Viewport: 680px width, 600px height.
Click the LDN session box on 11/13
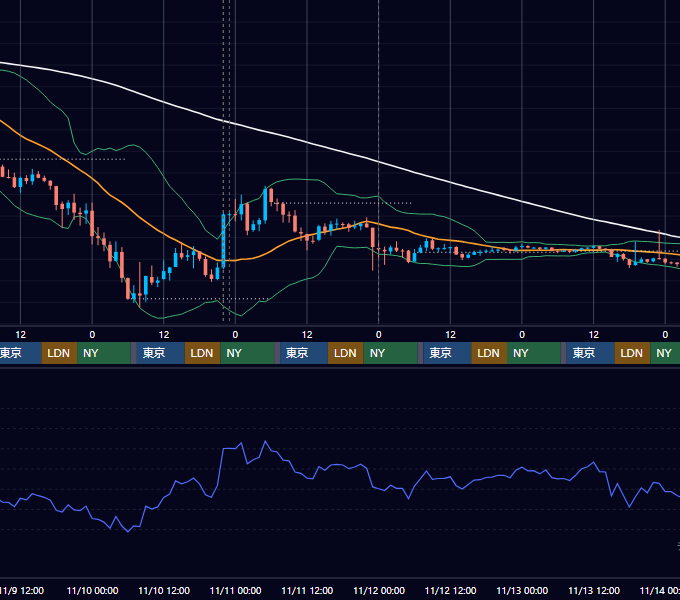pos(632,353)
